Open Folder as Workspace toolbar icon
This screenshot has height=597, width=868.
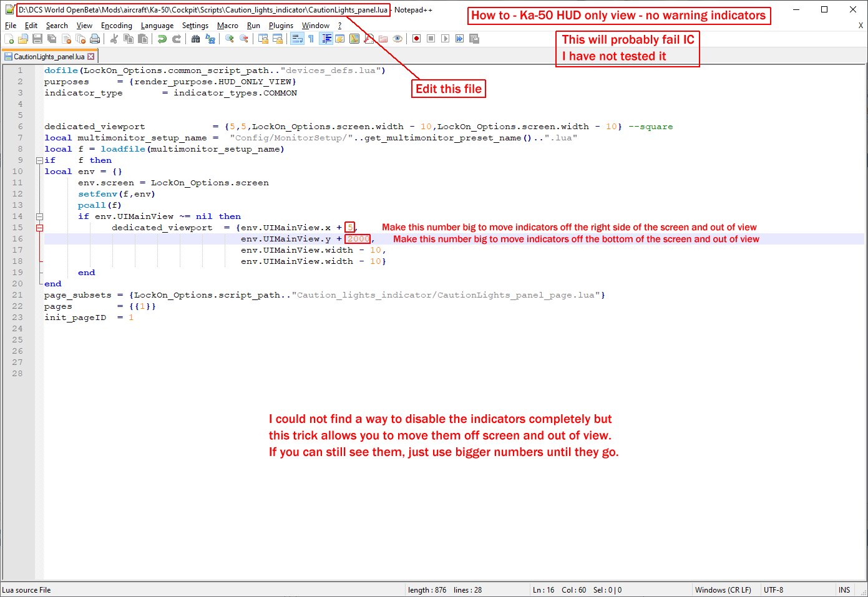pyautogui.click(x=383, y=39)
